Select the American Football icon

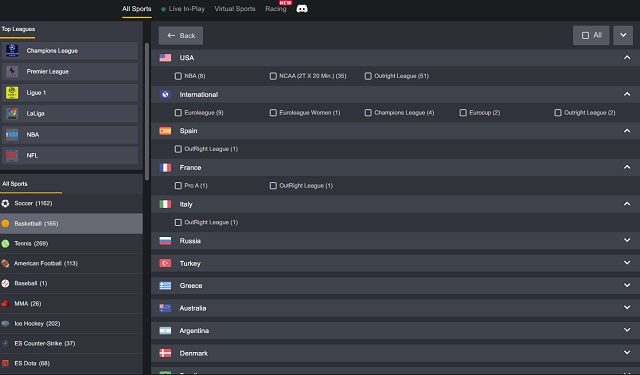pos(5,264)
